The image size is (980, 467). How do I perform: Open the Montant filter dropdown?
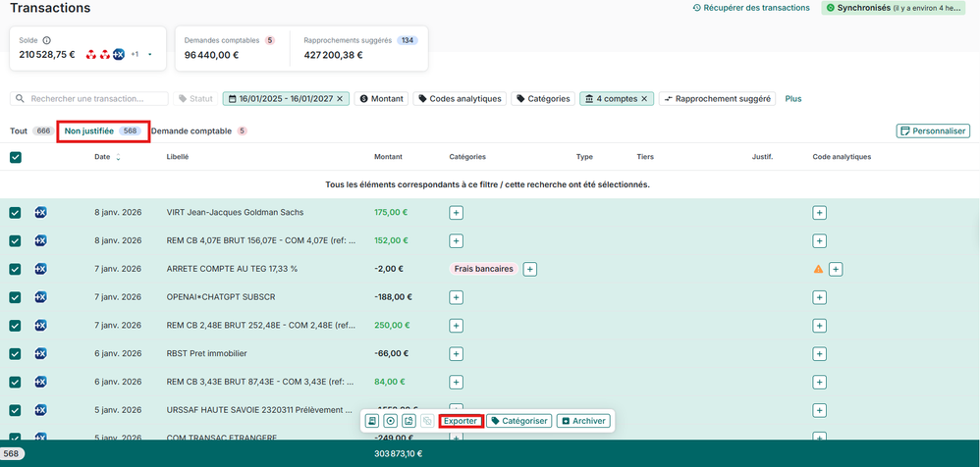point(381,99)
